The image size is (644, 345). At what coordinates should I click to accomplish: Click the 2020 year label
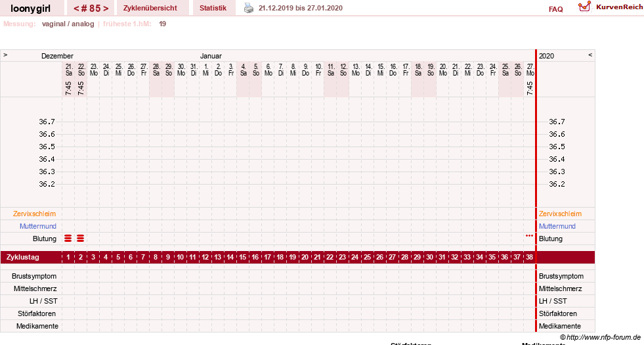pyautogui.click(x=546, y=56)
